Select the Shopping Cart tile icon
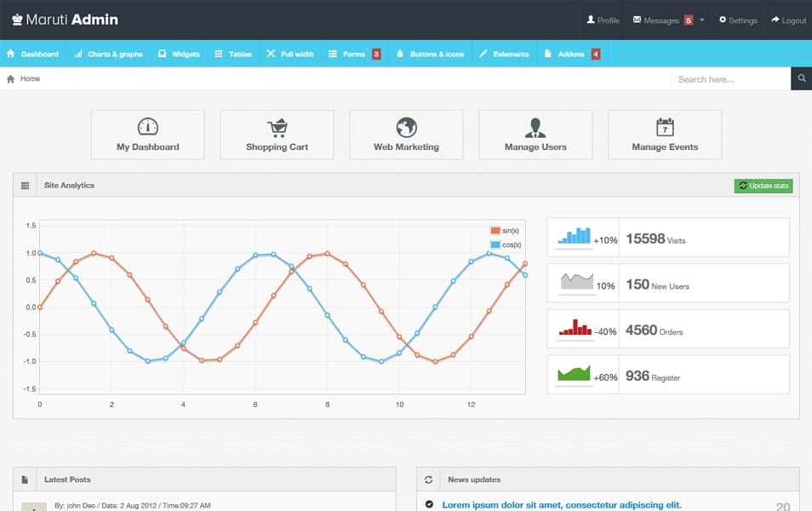 pyautogui.click(x=277, y=126)
